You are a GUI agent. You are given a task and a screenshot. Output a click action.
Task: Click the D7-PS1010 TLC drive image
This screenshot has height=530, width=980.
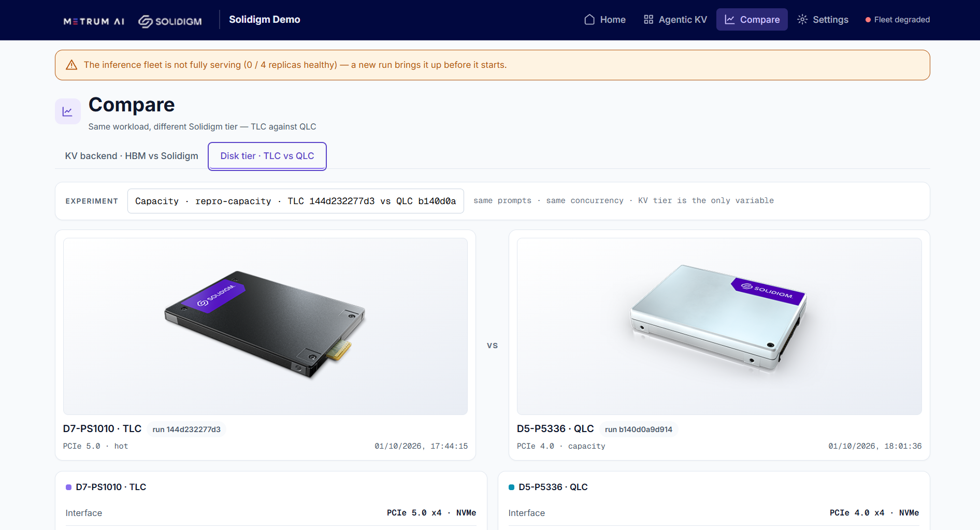click(265, 326)
